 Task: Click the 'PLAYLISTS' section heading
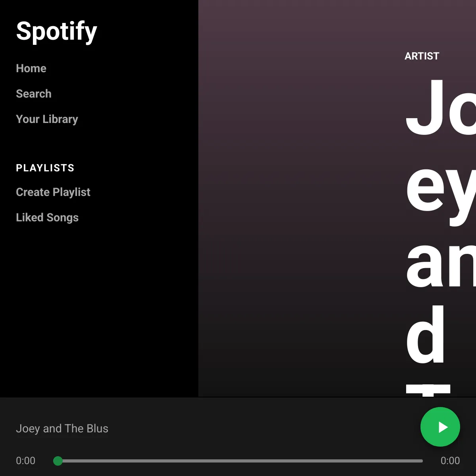tap(45, 168)
